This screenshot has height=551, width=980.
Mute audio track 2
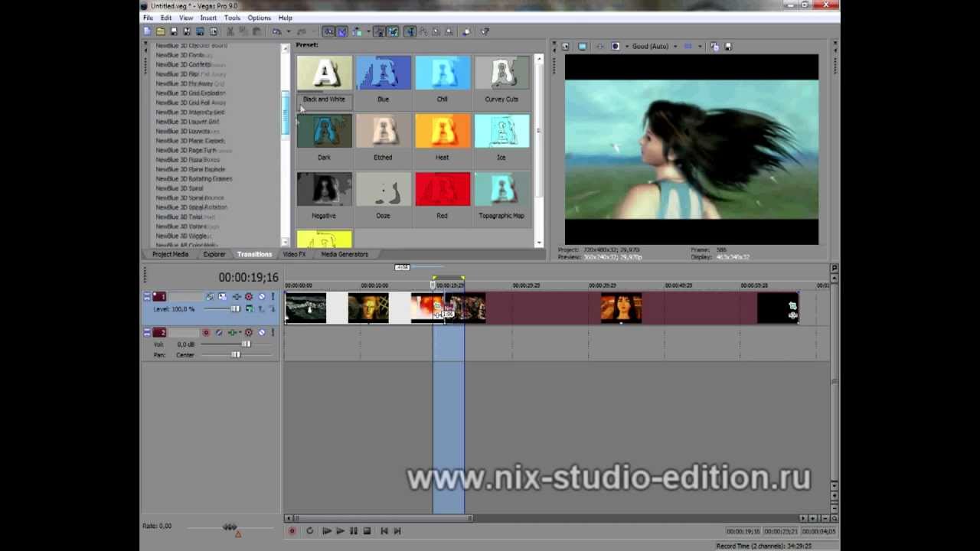[262, 332]
